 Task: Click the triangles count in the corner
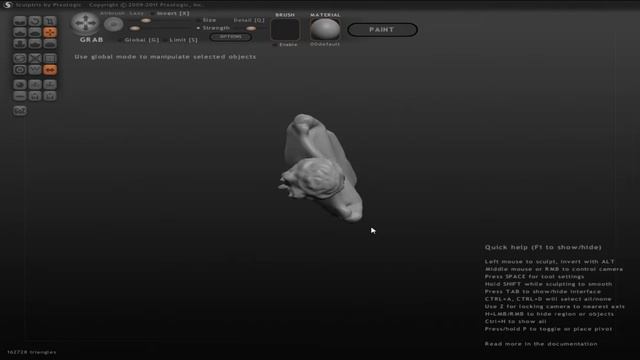click(x=31, y=352)
